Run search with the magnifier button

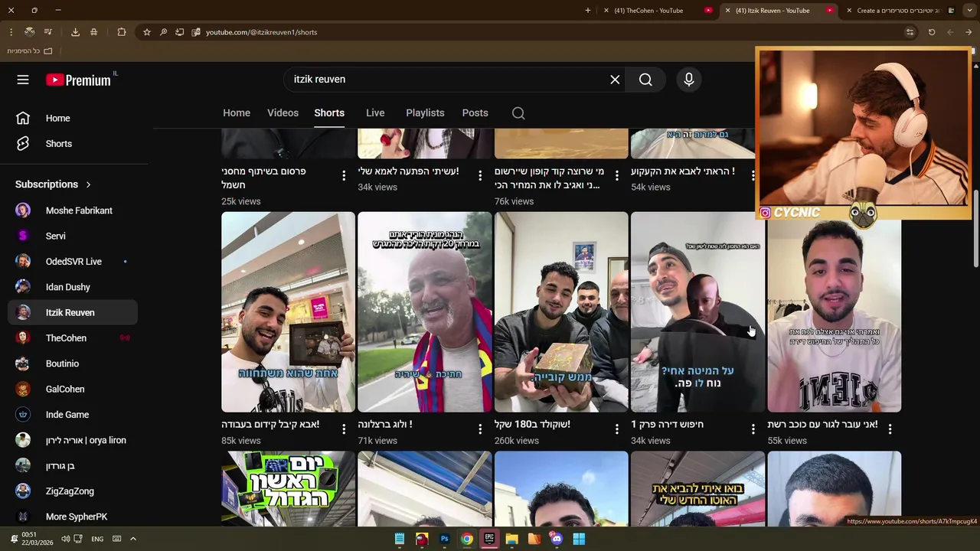(x=645, y=80)
